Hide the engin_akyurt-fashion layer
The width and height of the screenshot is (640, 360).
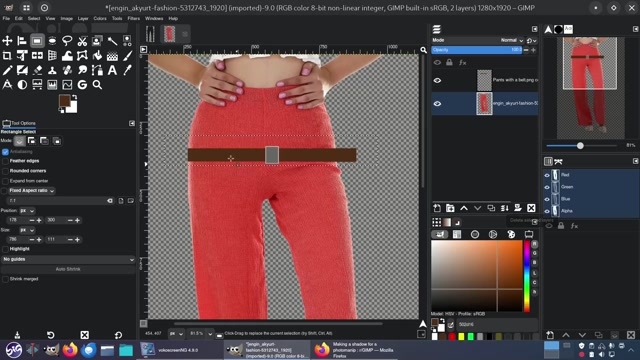(437, 104)
